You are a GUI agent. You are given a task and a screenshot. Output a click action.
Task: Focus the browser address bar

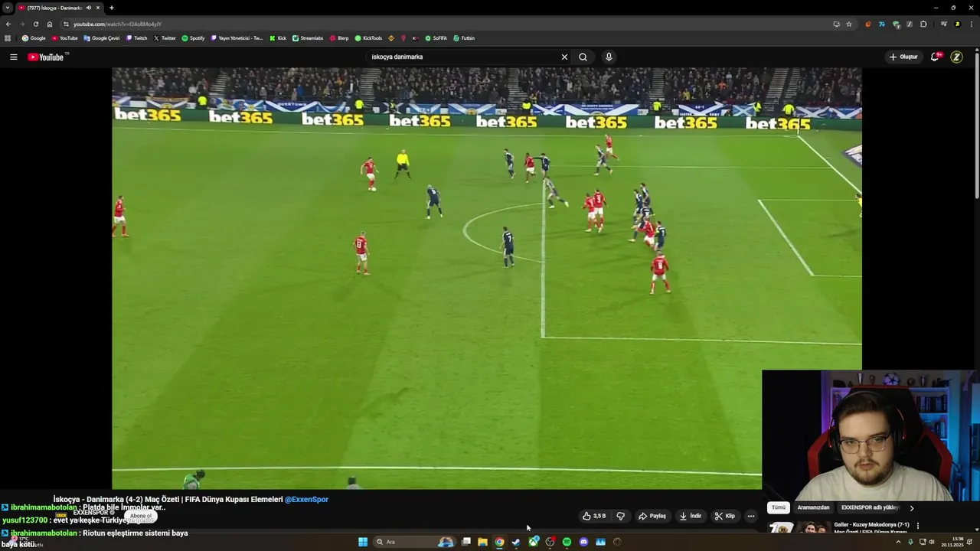[452, 24]
